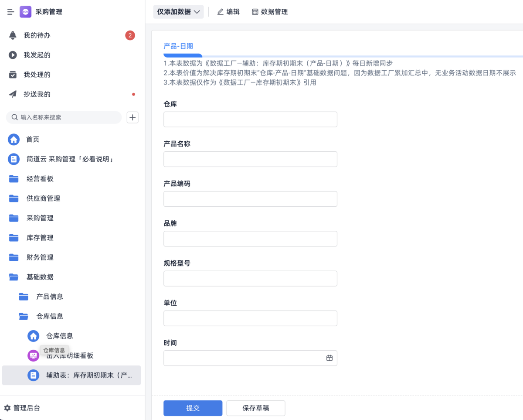Click the document icon of 辅助表：库存期初期末
Screen dimensions: 523x420
[x=34, y=375]
